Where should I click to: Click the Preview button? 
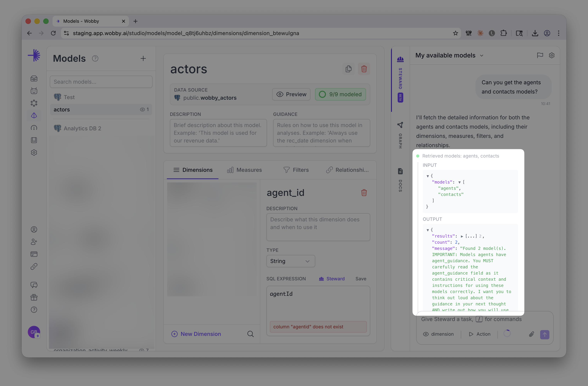(x=291, y=94)
